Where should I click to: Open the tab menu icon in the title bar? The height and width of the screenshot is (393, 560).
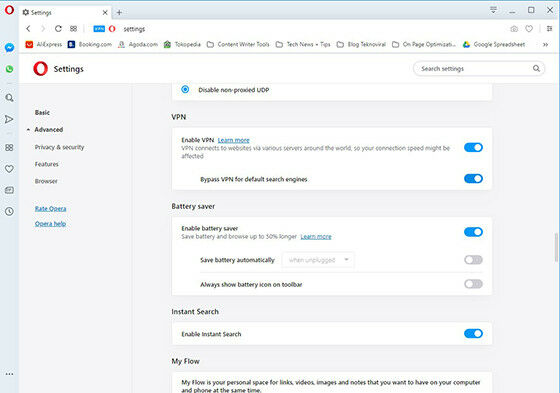(x=493, y=10)
